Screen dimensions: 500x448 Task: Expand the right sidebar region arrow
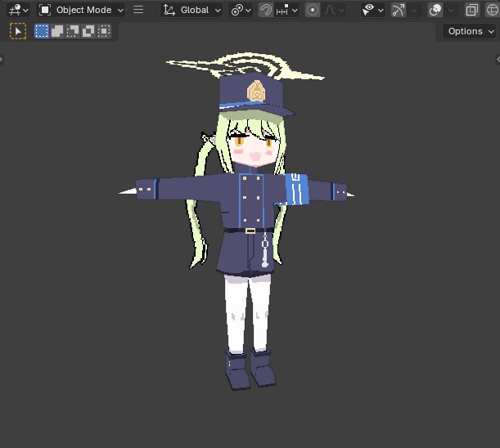(x=498, y=59)
